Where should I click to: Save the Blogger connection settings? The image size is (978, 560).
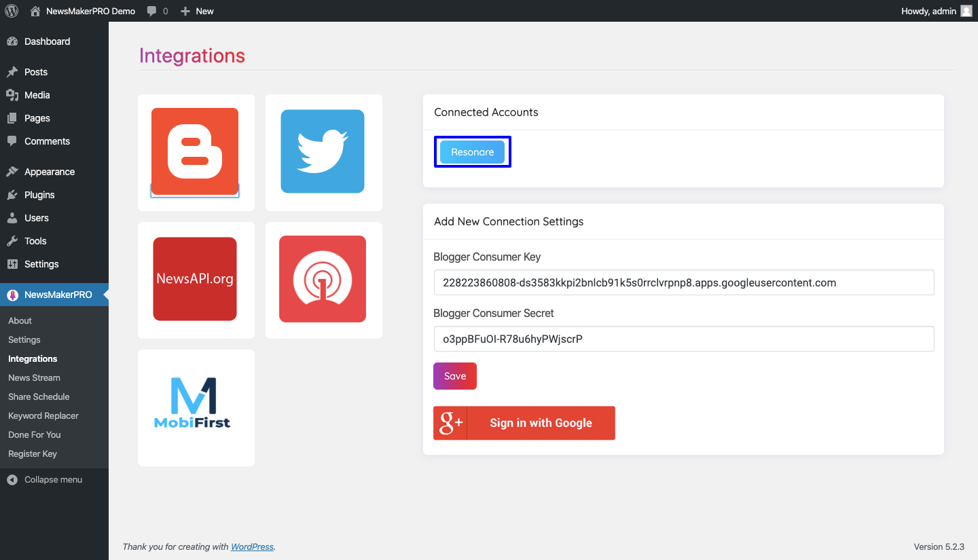(x=455, y=376)
